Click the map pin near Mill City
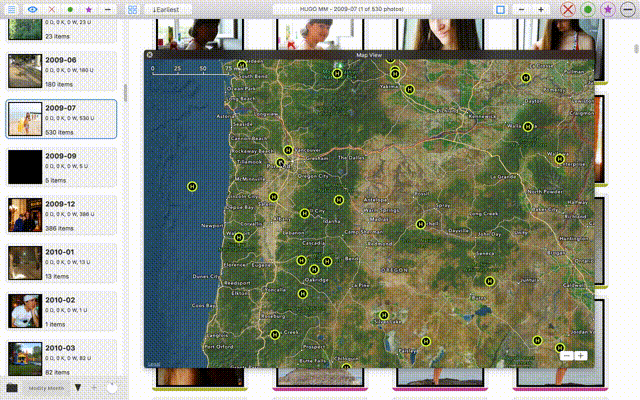 pyautogui.click(x=304, y=213)
